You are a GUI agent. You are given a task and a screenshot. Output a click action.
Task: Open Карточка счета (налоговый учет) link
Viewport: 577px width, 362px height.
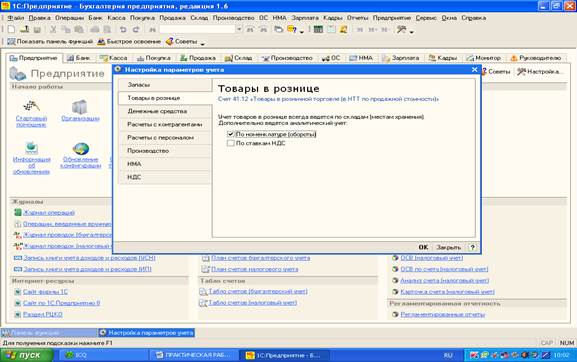[x=447, y=292]
